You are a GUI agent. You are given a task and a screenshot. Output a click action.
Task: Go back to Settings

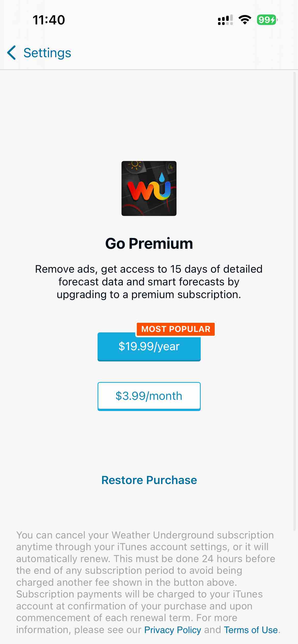coord(47,53)
